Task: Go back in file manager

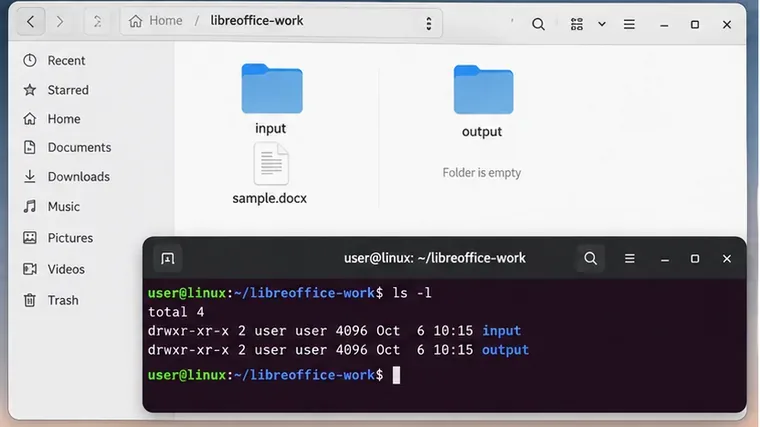Action: [x=31, y=22]
